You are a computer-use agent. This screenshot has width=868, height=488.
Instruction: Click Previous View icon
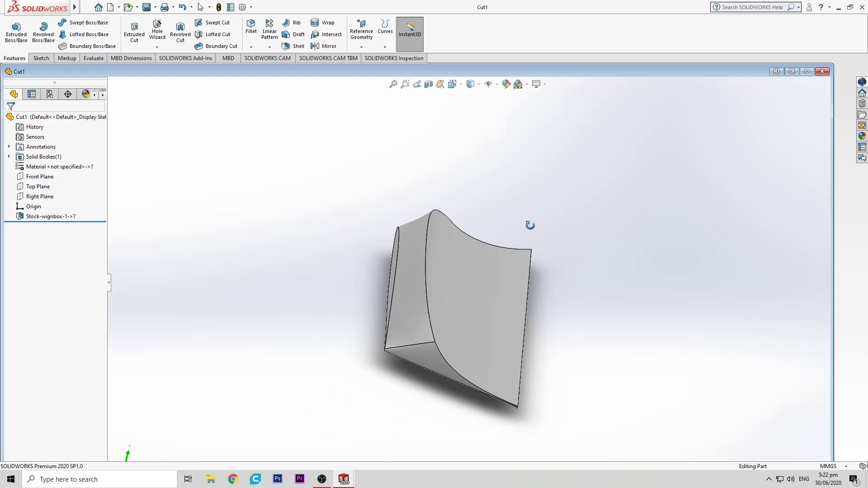point(417,84)
